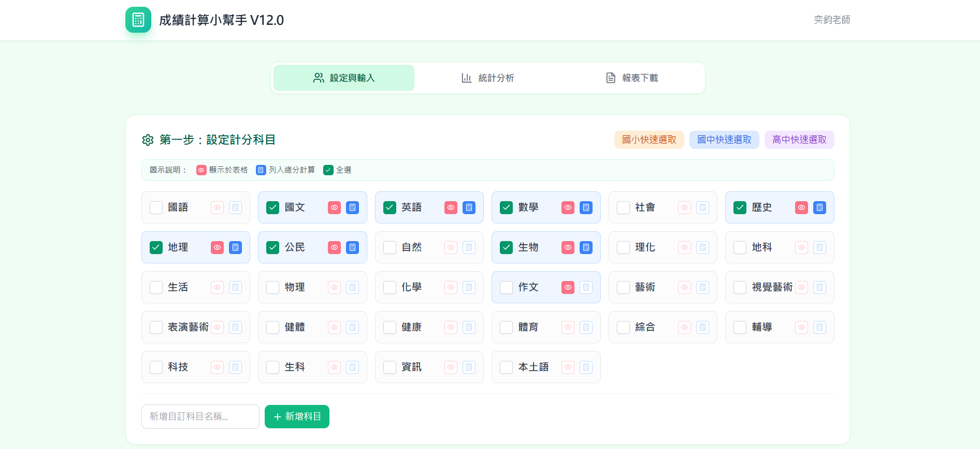Enable calculator total icon for 作文
The width and height of the screenshot is (980, 449).
(x=586, y=287)
